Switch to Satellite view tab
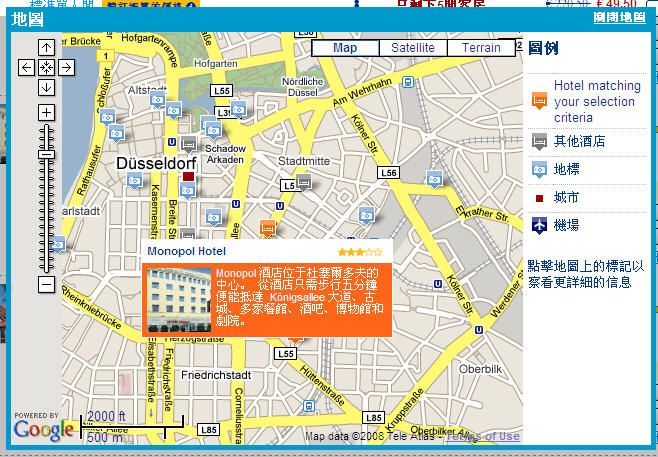Viewport: 658px width, 457px height. (x=413, y=48)
